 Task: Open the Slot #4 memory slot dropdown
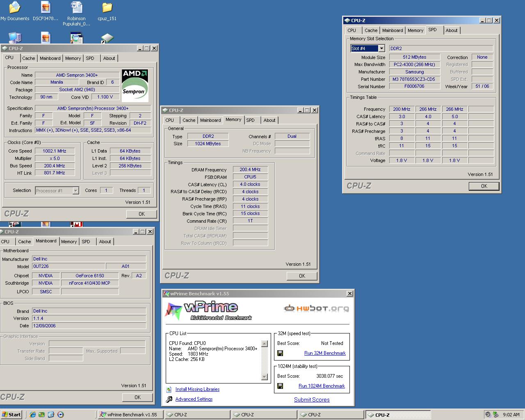[x=381, y=48]
